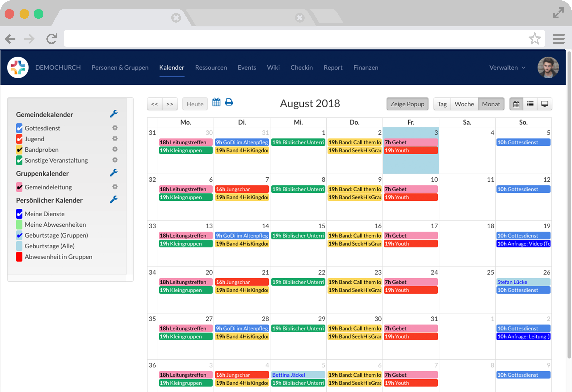Open Persönlicher Kalender wrench settings
Viewport: 572px width, 392px height.
(113, 200)
